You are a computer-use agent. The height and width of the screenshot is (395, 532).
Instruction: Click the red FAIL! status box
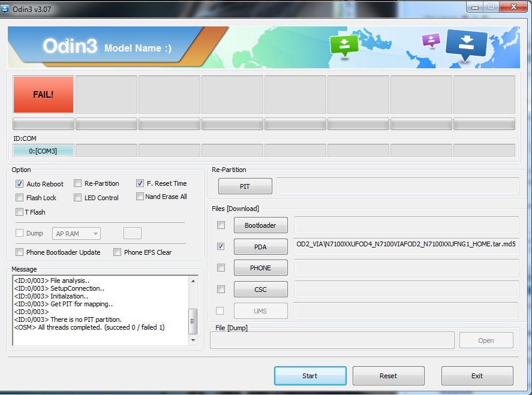pyautogui.click(x=43, y=95)
